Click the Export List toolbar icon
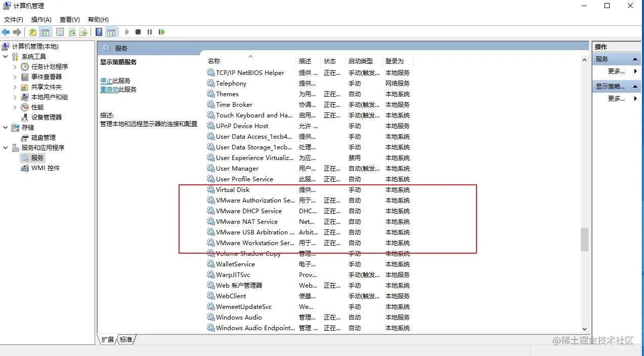 83,32
